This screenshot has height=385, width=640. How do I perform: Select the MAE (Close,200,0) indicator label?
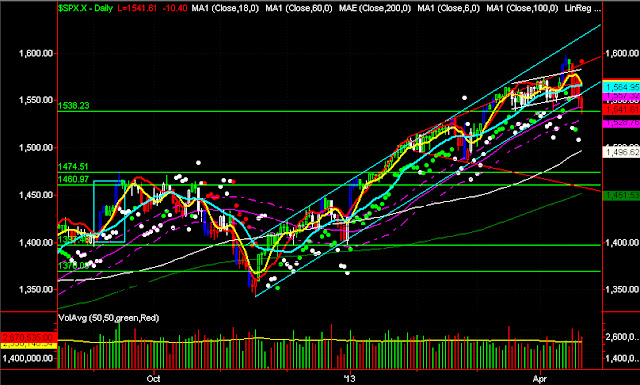[375, 8]
